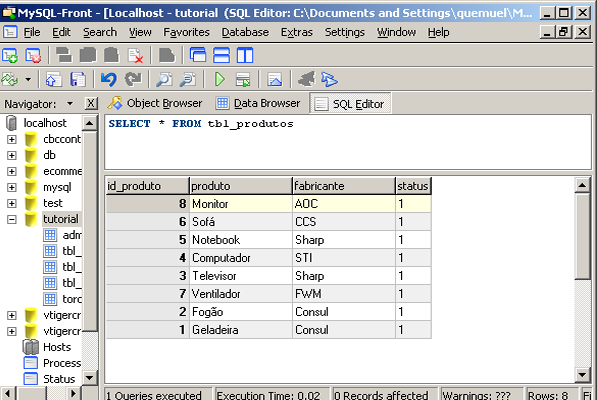Select the FWM fabricante cell

coord(344,294)
